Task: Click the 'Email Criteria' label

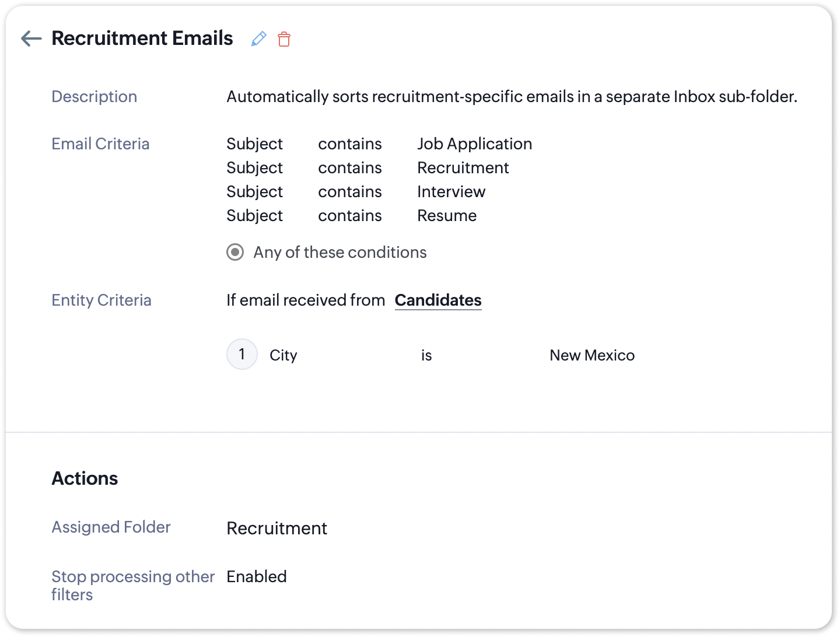Action: click(100, 144)
